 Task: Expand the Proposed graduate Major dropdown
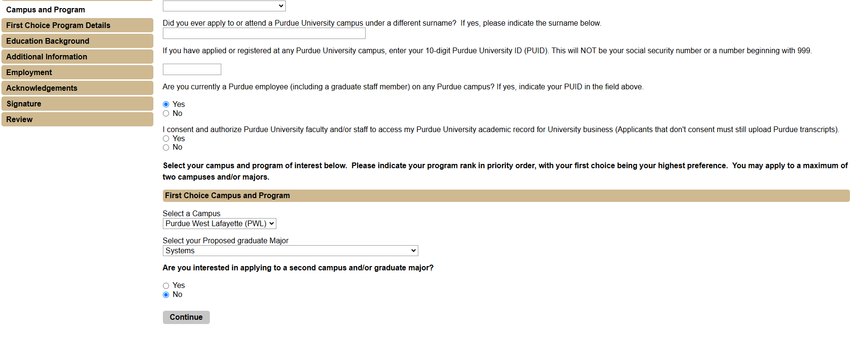pyautogui.click(x=290, y=251)
